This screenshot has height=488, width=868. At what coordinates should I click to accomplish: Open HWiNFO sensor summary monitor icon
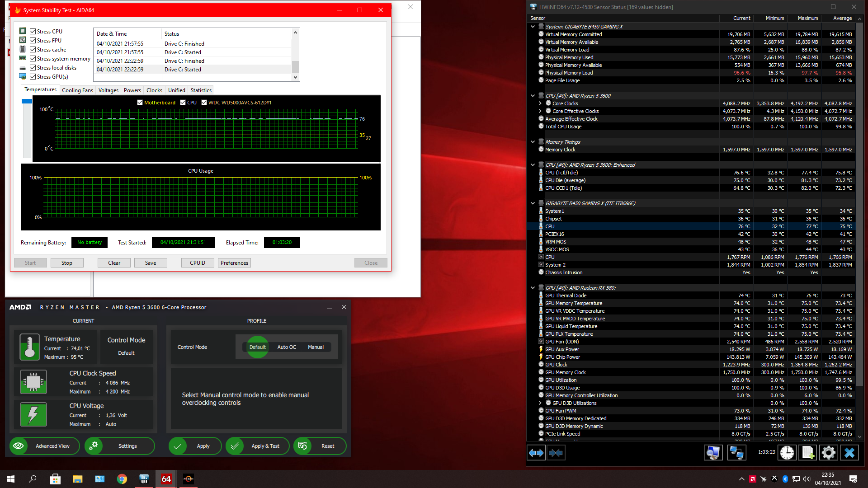[x=713, y=453]
